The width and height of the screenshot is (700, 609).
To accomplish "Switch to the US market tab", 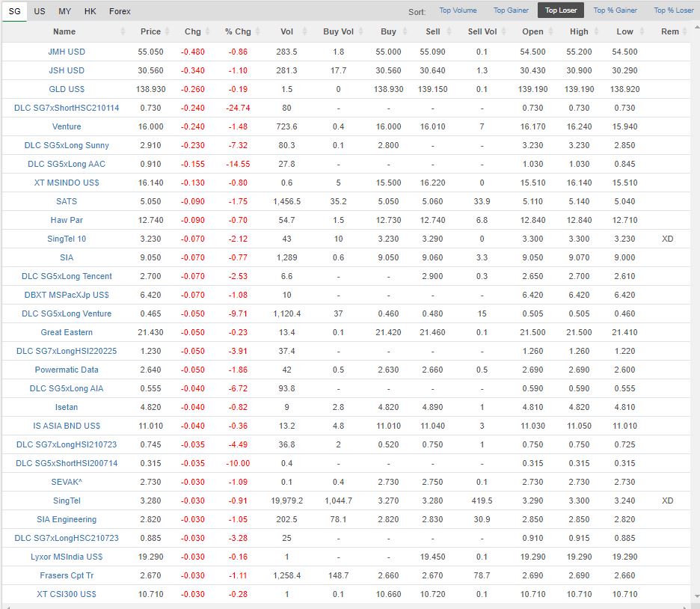I will [x=40, y=11].
